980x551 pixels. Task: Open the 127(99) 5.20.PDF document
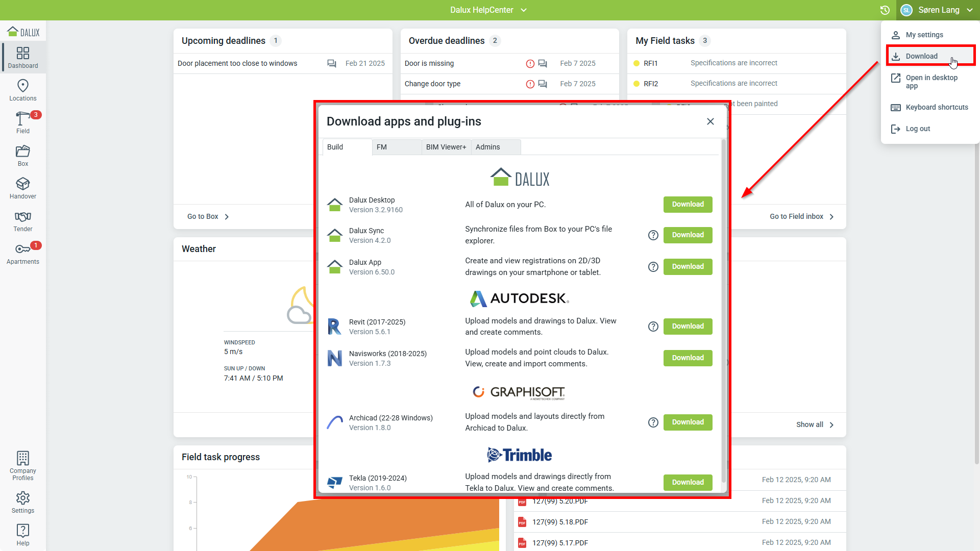pyautogui.click(x=560, y=501)
